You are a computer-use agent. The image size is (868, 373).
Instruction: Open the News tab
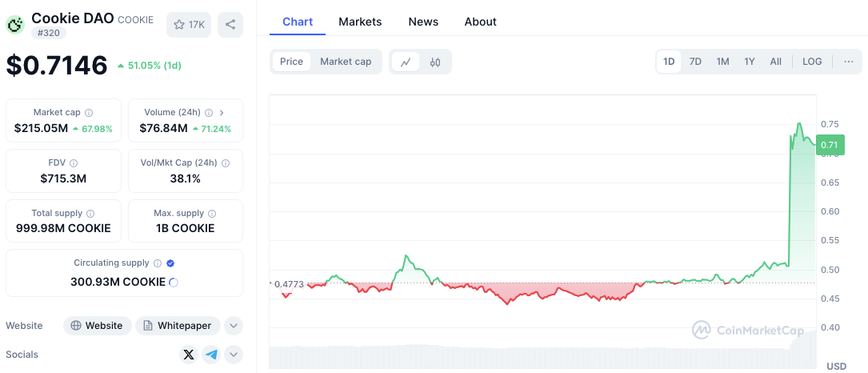[x=423, y=22]
